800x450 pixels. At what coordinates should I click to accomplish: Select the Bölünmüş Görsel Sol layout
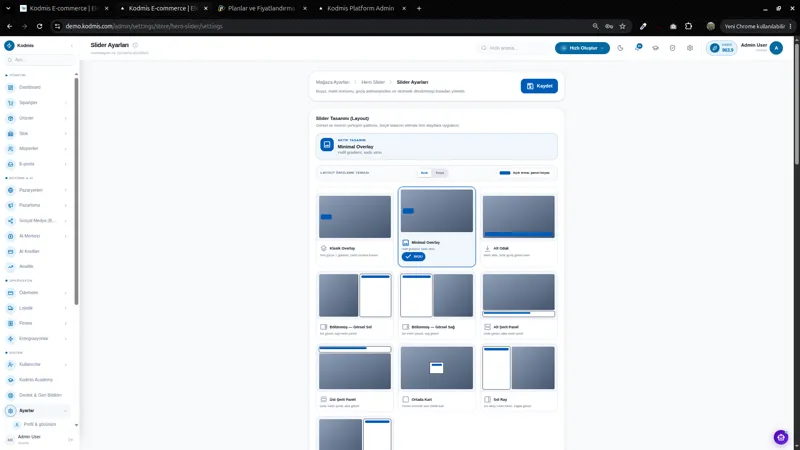click(x=355, y=305)
